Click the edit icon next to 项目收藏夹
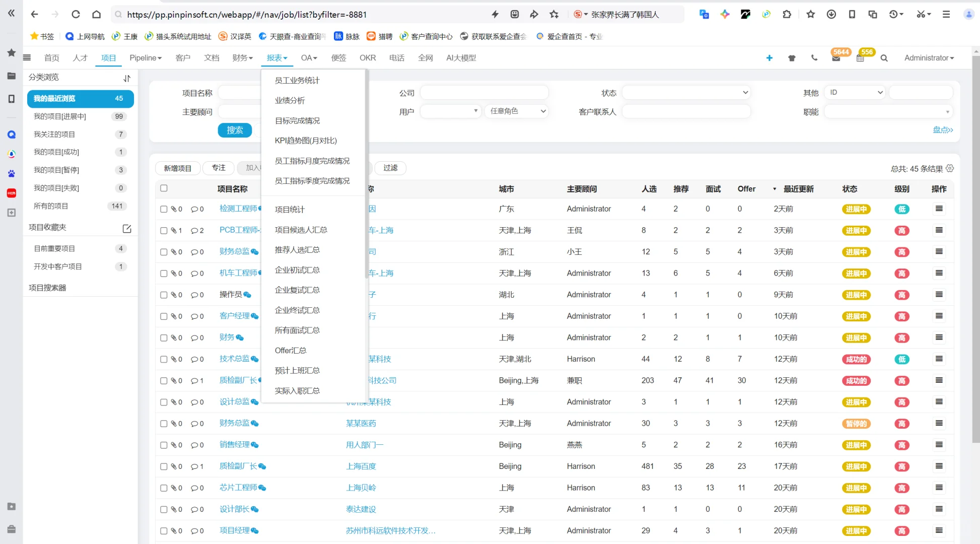This screenshot has height=544, width=980. tap(126, 228)
